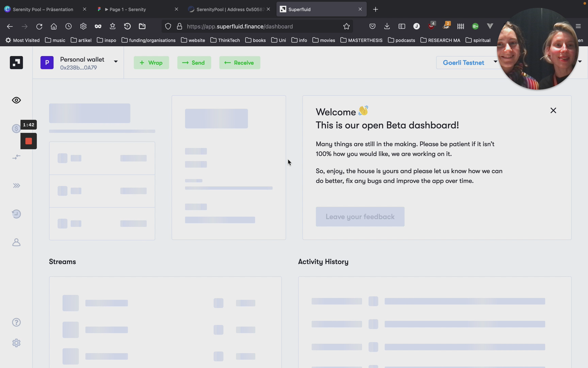This screenshot has height=368, width=588.
Task: Open the books bookmarks folder
Action: pyautogui.click(x=255, y=40)
